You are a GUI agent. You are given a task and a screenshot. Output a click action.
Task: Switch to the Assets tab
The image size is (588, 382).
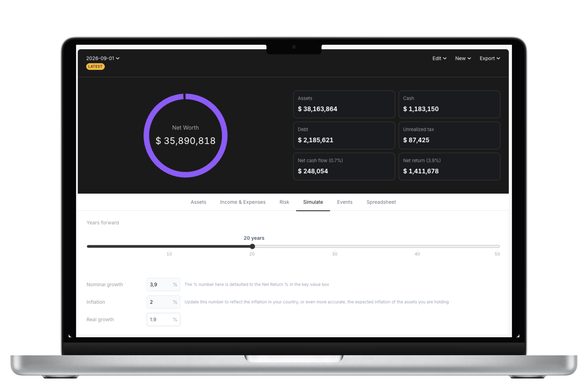[198, 202]
